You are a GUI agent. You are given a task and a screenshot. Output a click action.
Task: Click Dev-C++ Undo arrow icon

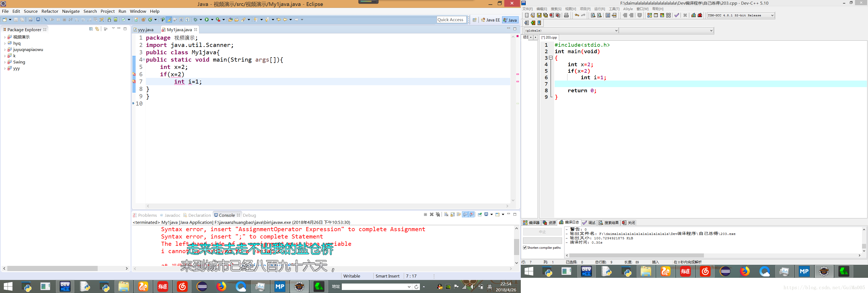[577, 15]
